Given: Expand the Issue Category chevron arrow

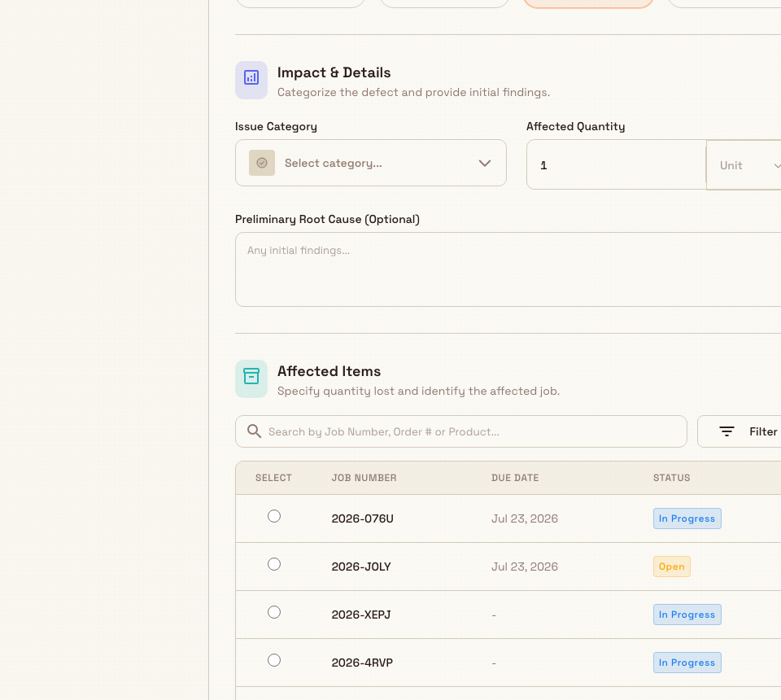Looking at the screenshot, I should click(x=485, y=164).
